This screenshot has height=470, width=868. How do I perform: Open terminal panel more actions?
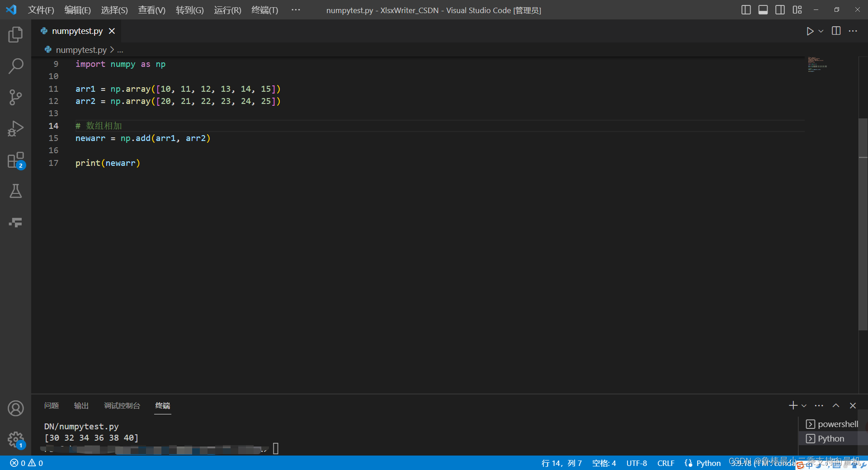coord(819,405)
